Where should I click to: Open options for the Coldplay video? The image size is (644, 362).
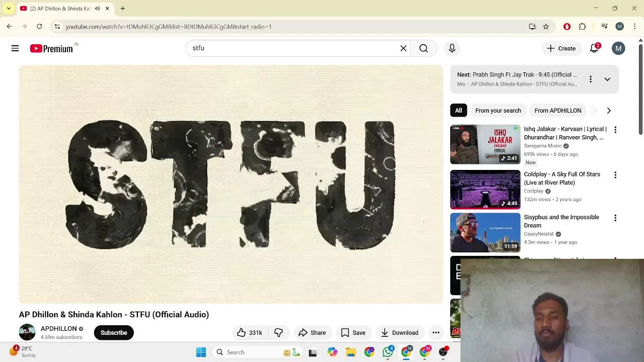(615, 175)
